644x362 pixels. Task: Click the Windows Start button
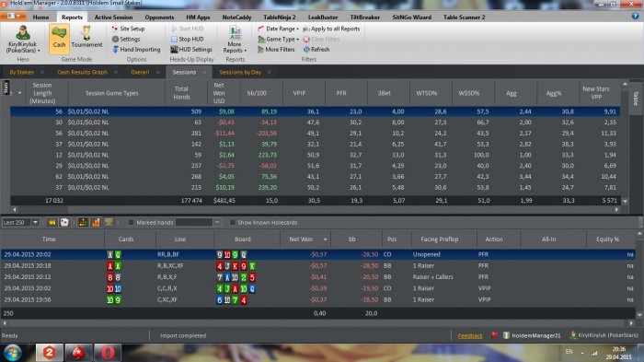click(x=12, y=353)
